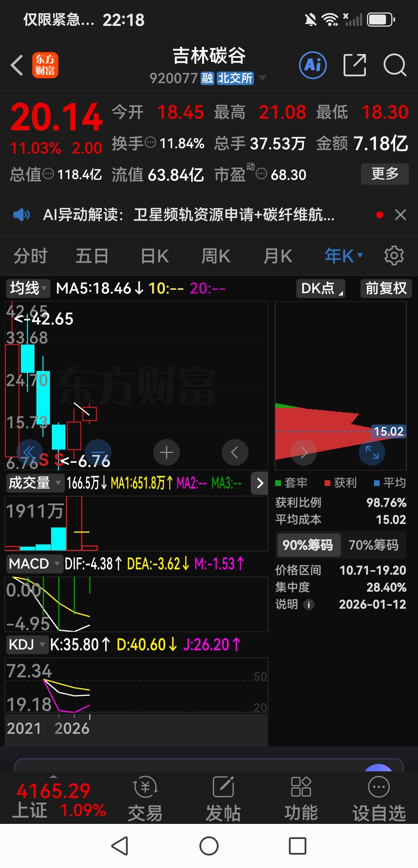Viewport: 418px width, 868px height.
Task: Open the search magnifier icon
Action: (x=395, y=65)
